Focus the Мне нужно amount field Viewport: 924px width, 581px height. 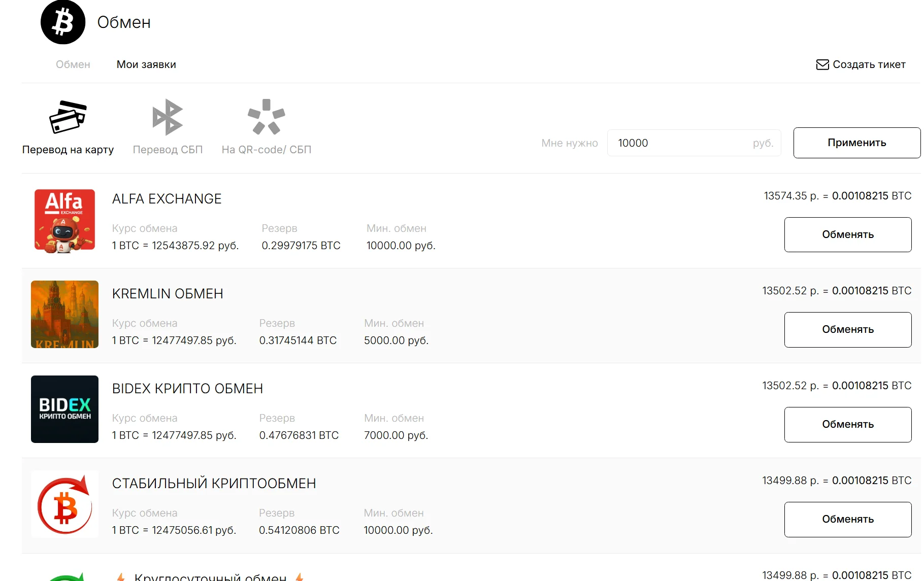[x=694, y=143]
